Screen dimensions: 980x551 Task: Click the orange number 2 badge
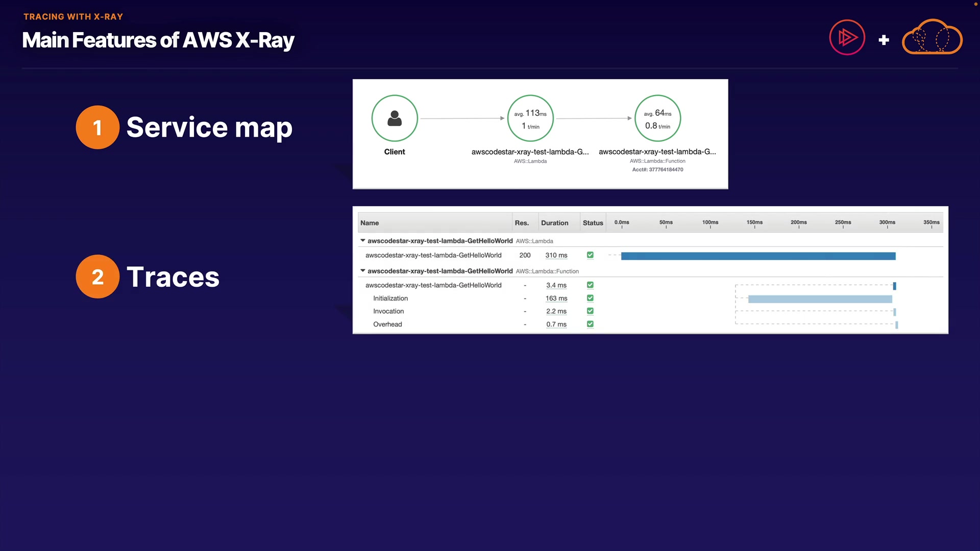97,277
